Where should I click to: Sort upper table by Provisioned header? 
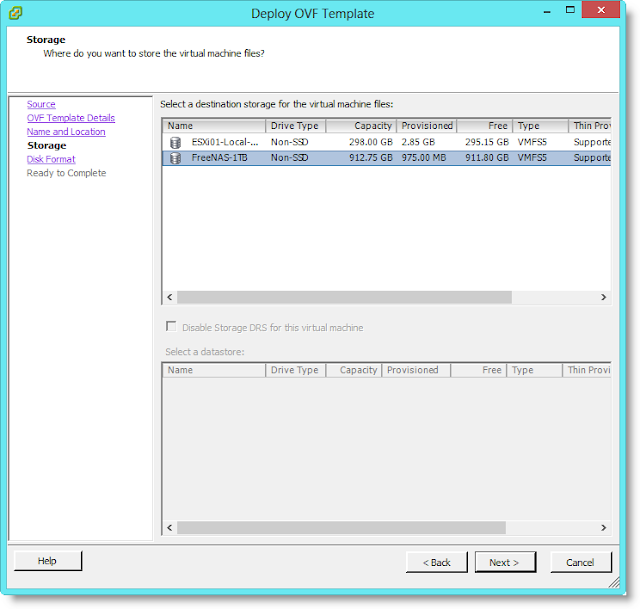(x=427, y=126)
